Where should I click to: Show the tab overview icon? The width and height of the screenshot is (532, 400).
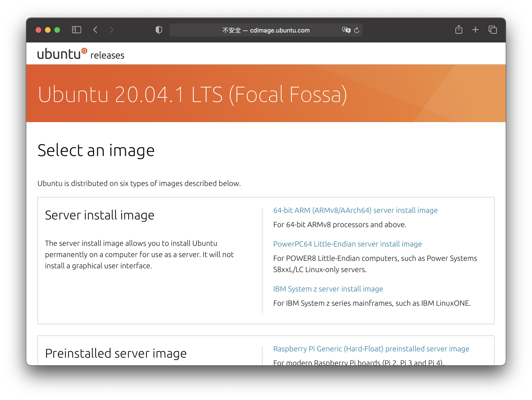[493, 30]
